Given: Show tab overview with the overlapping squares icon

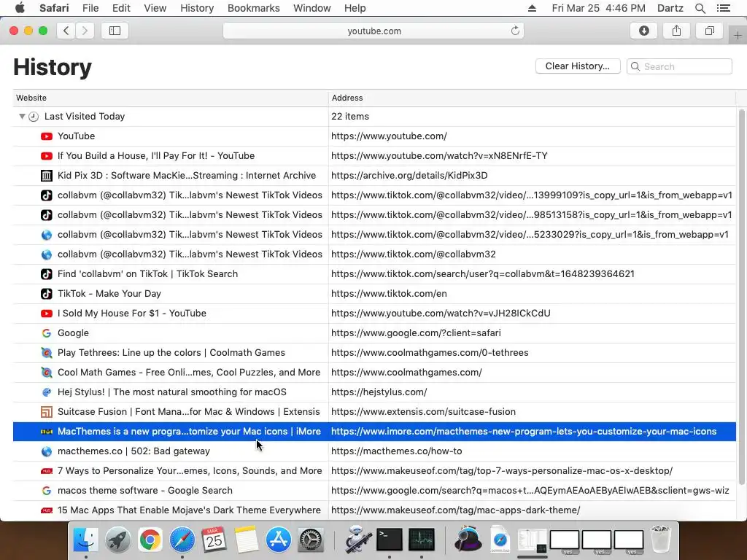Looking at the screenshot, I should pos(709,31).
